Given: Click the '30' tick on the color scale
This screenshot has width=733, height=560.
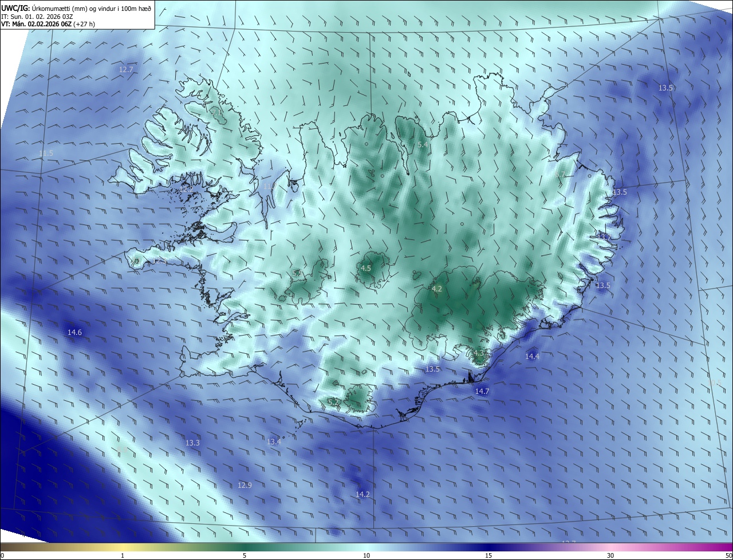Looking at the screenshot, I should (x=610, y=555).
